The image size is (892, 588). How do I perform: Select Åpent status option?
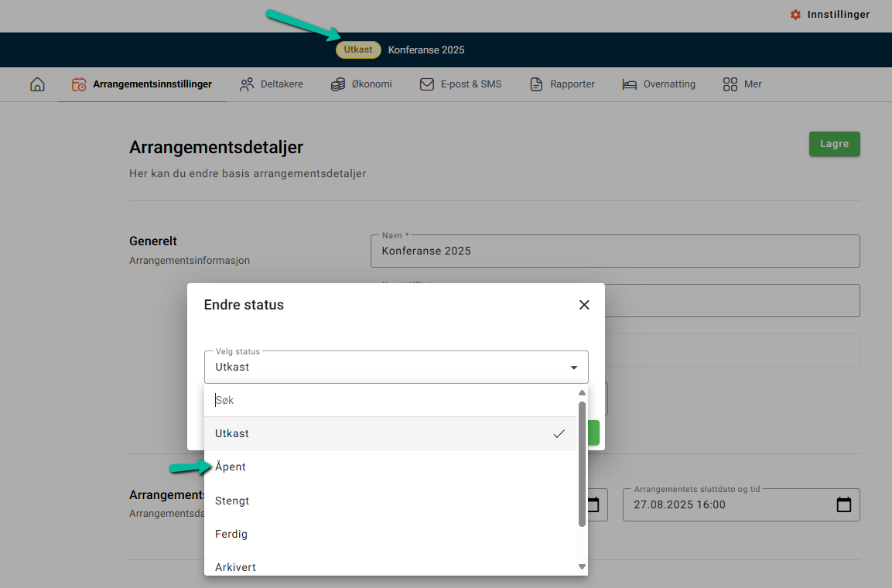point(231,467)
